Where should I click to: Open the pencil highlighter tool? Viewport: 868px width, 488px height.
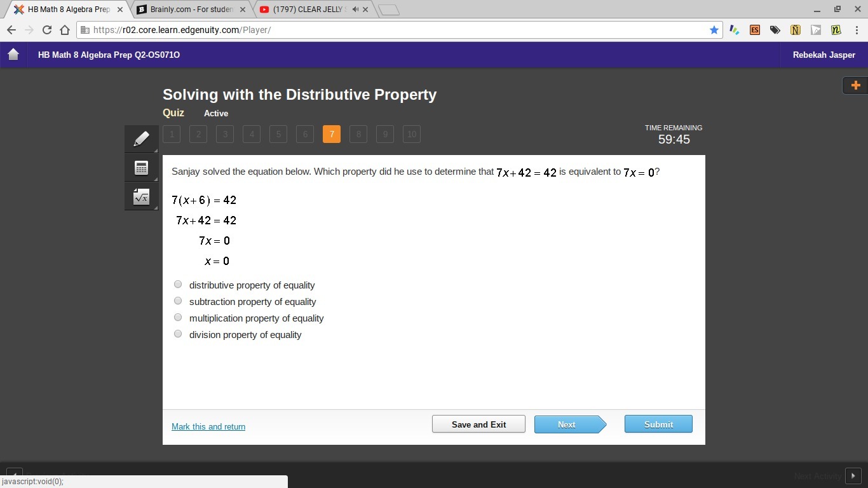click(141, 139)
